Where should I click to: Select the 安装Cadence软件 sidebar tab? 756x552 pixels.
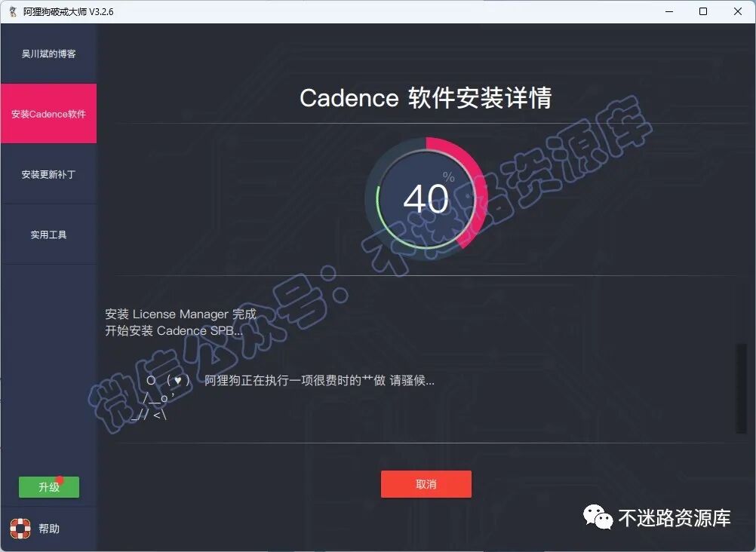tap(49, 114)
